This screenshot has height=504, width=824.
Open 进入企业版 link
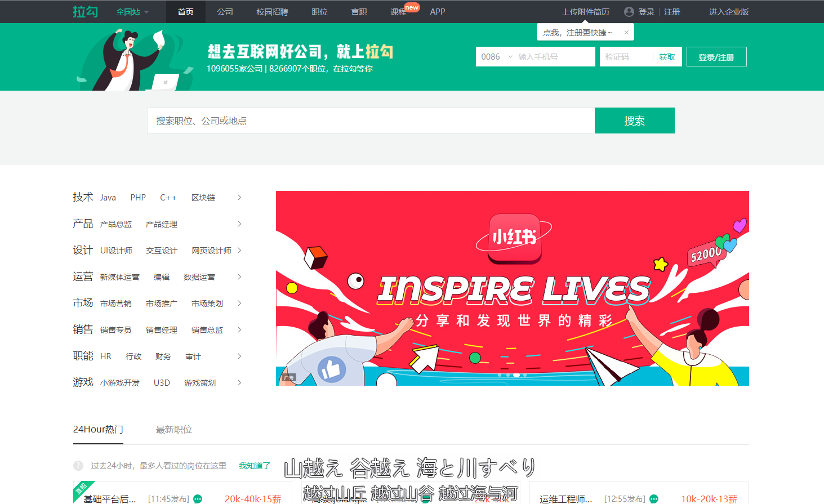click(x=729, y=12)
